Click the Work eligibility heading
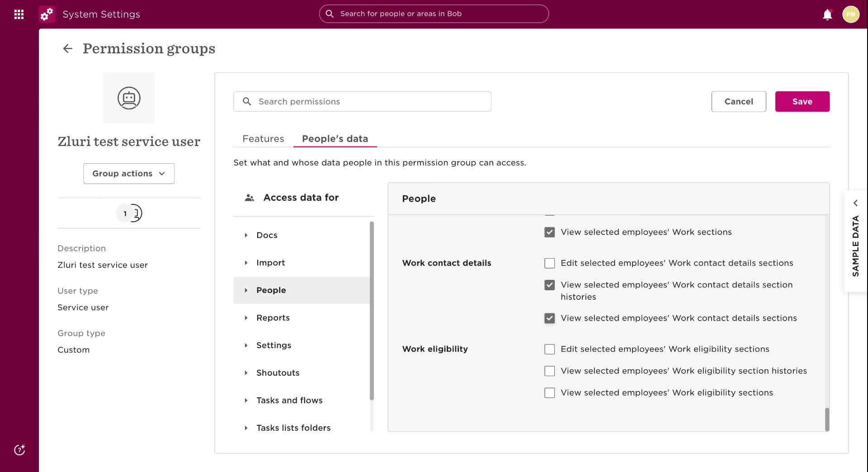Image resolution: width=868 pixels, height=472 pixels. (x=435, y=349)
